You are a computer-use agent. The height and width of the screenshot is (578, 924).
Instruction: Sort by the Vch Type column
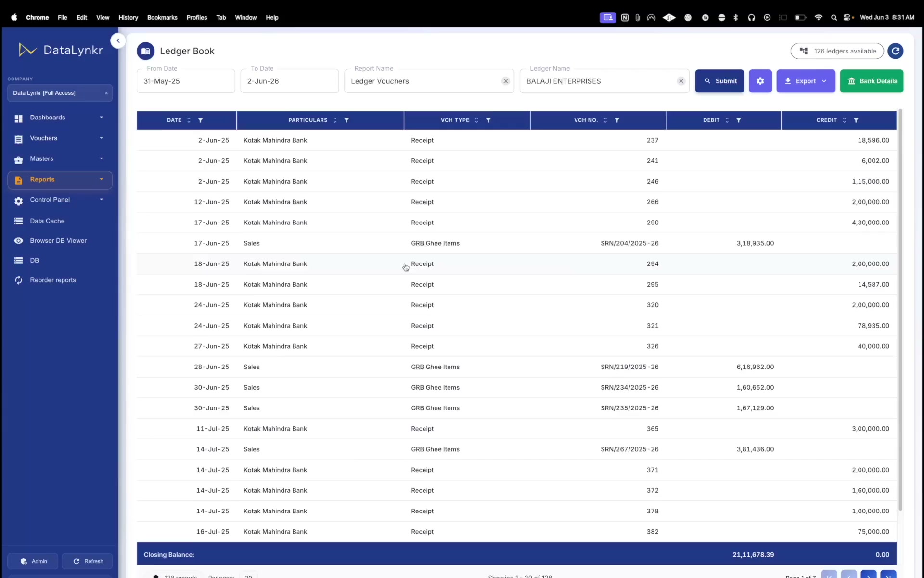click(476, 120)
